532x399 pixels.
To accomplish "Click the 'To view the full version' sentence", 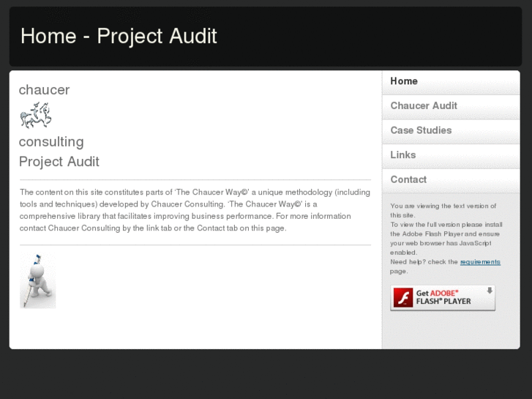I will tap(446, 239).
